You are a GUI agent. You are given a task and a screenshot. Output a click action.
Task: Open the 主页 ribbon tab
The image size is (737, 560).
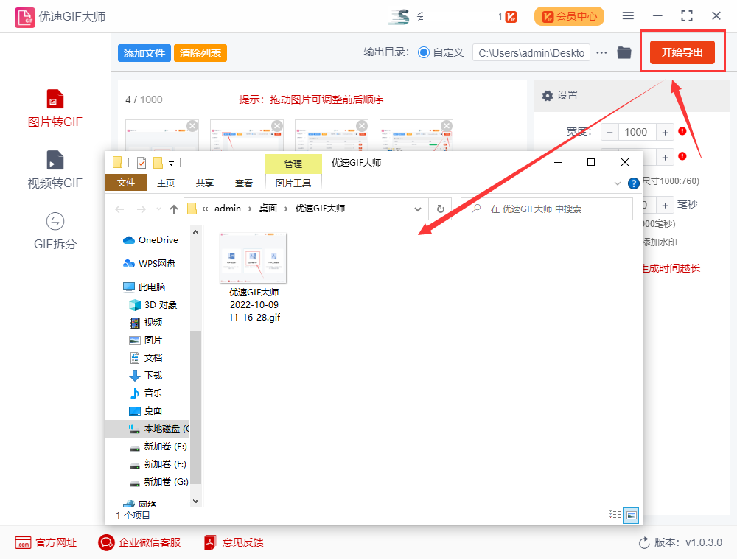pyautogui.click(x=165, y=183)
